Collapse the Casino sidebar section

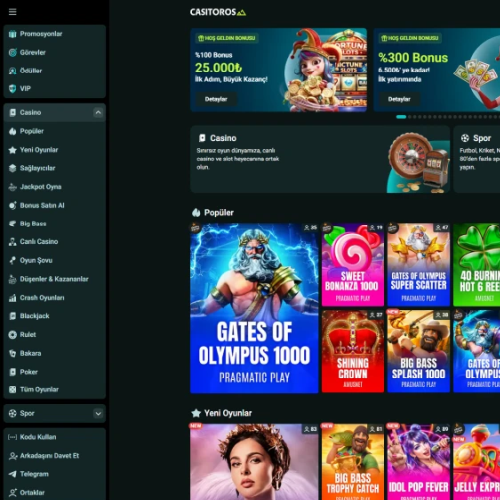[x=98, y=113]
